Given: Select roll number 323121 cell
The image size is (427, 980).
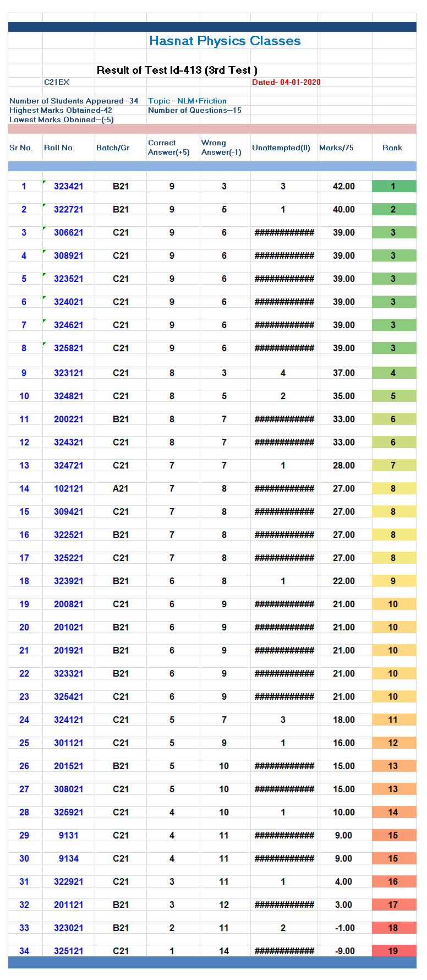Looking at the screenshot, I should click(x=69, y=373).
